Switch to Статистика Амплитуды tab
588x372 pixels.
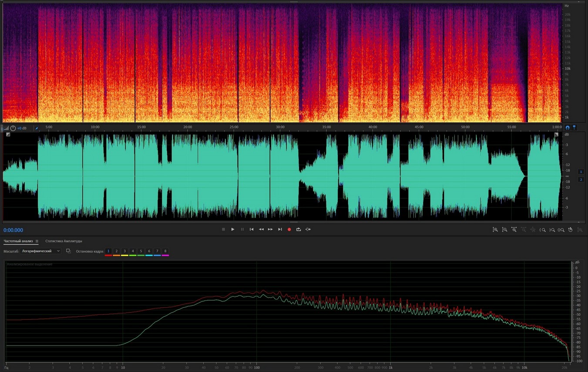64,241
